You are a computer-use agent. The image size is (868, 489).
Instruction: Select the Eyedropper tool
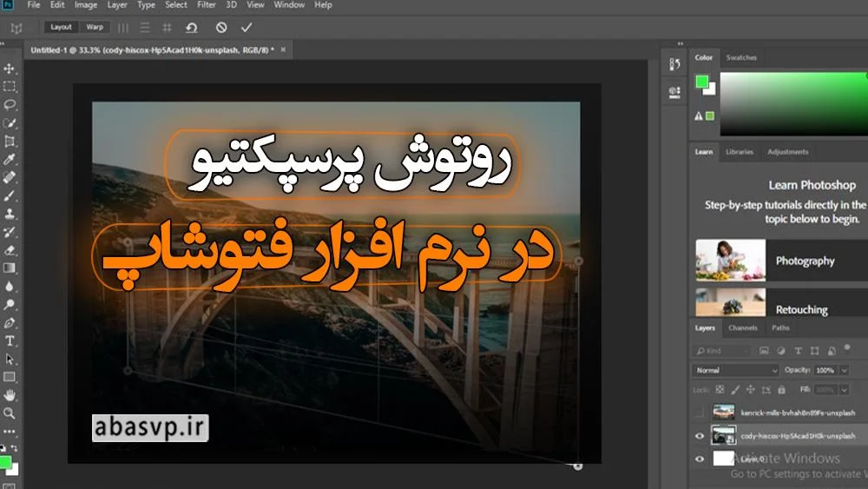pyautogui.click(x=10, y=160)
